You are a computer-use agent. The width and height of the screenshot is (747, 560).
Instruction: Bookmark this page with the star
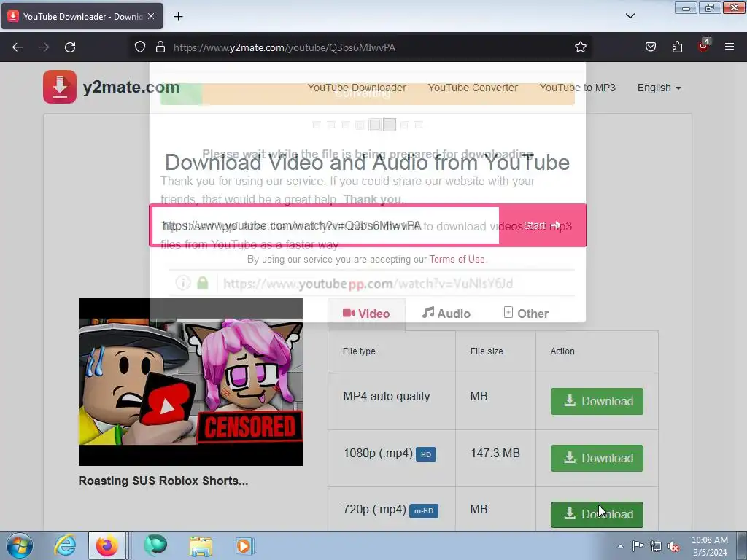tap(580, 47)
